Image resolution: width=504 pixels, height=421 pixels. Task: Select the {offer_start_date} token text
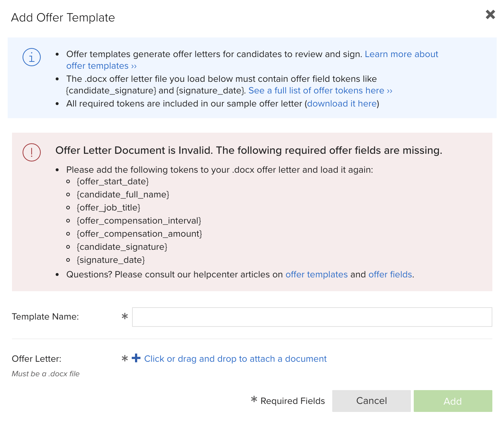(x=112, y=181)
